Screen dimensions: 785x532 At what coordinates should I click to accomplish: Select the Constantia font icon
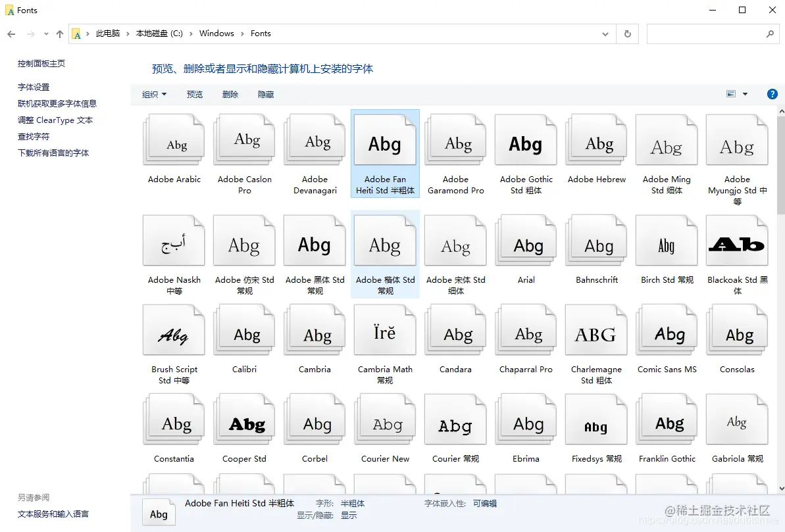click(174, 420)
